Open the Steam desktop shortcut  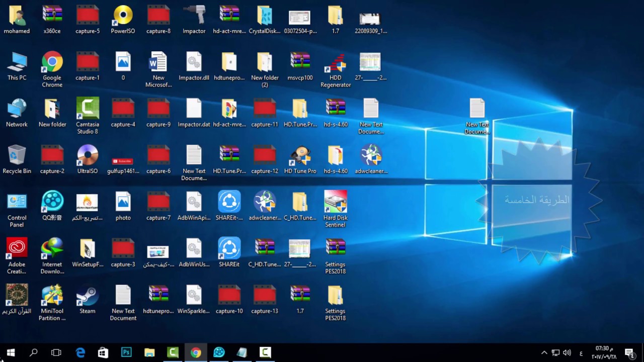pyautogui.click(x=88, y=299)
